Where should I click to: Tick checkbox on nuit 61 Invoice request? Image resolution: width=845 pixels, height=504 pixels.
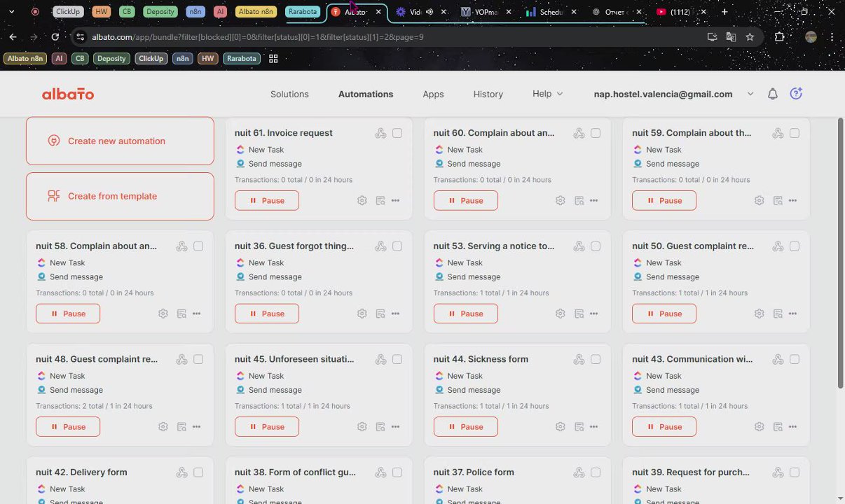tap(397, 133)
